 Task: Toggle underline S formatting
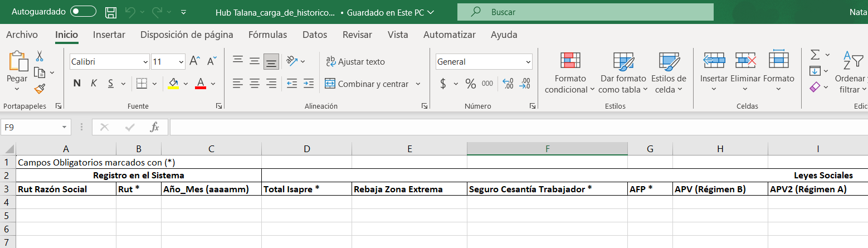tap(110, 84)
